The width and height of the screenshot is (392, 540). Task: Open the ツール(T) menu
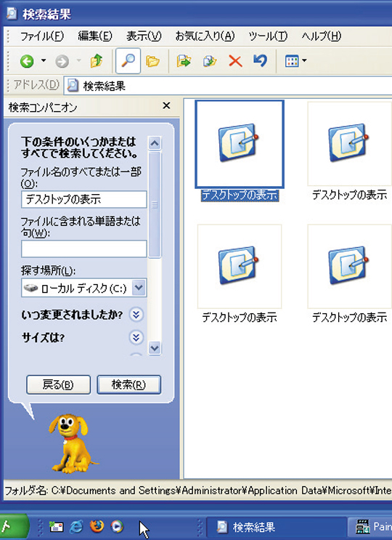(x=268, y=36)
